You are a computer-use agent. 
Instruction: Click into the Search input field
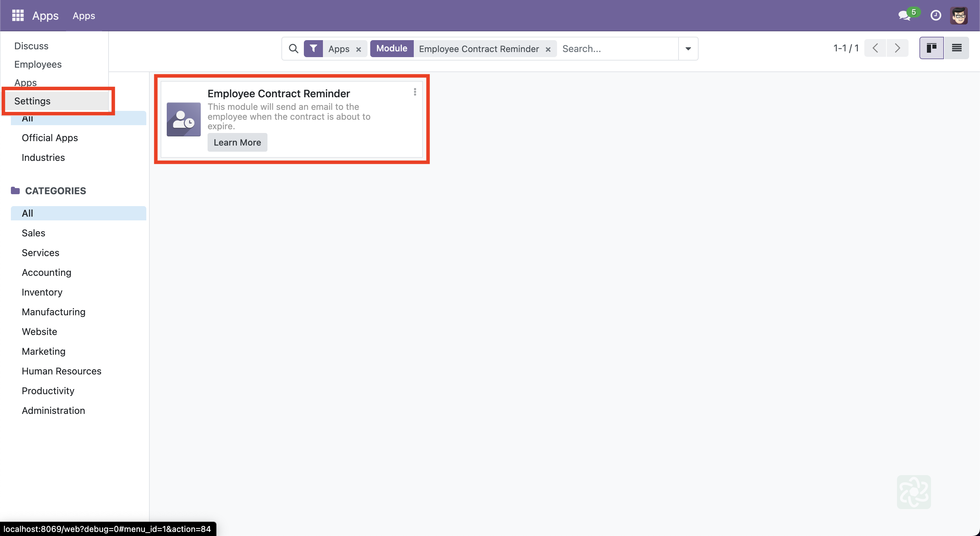[618, 49]
